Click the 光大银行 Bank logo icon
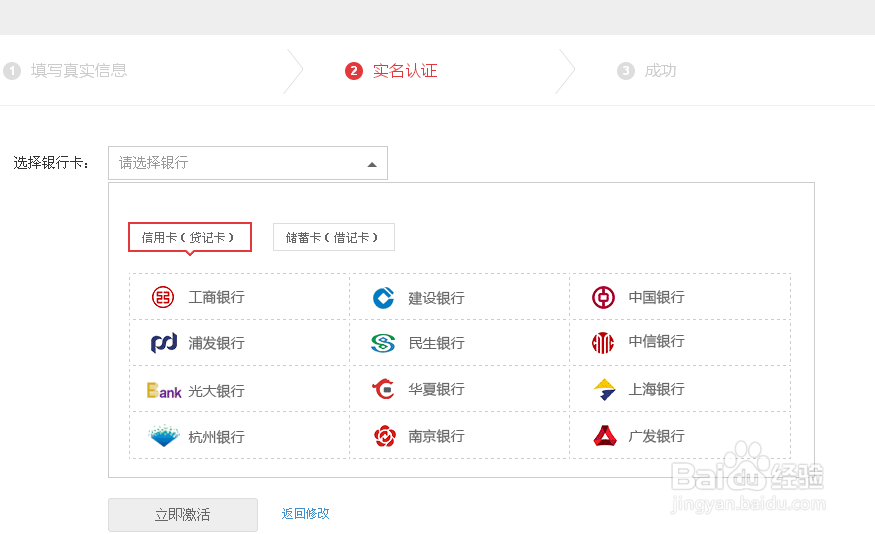Viewport: 875px width, 534px height. 164,391
